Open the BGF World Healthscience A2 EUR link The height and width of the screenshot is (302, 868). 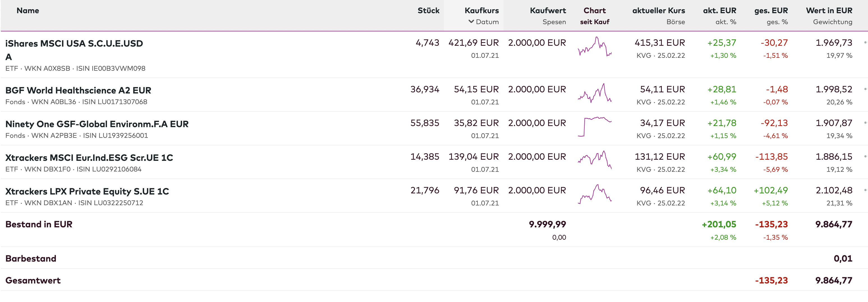[78, 90]
